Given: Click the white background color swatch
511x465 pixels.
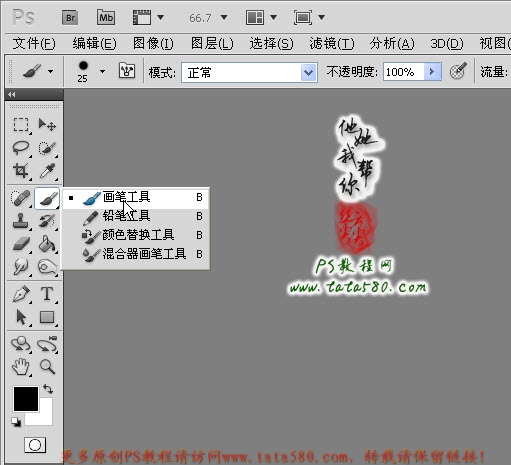Looking at the screenshot, I should tap(44, 417).
